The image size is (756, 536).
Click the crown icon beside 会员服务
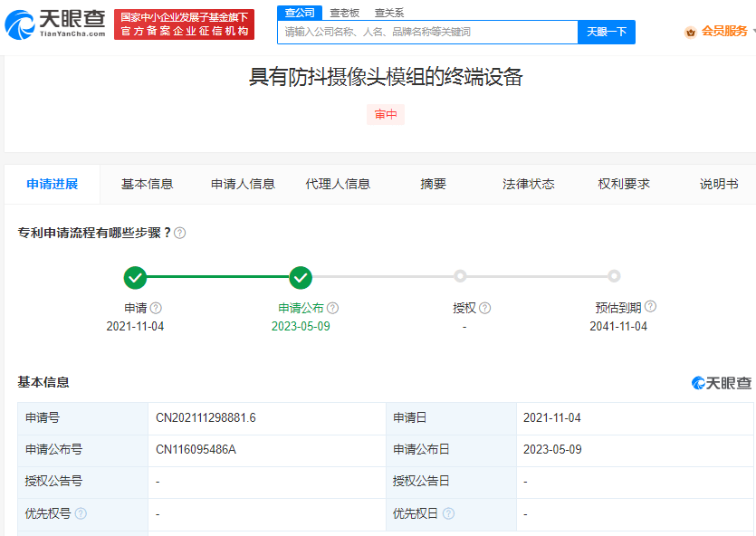pos(691,32)
